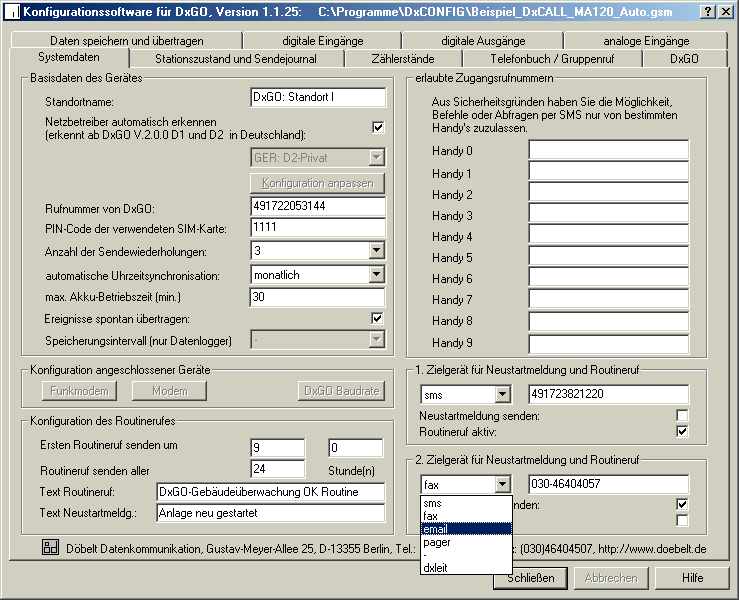Screen dimensions: 739x600
Task: Switch to digitale Eingänge tab
Action: point(323,41)
